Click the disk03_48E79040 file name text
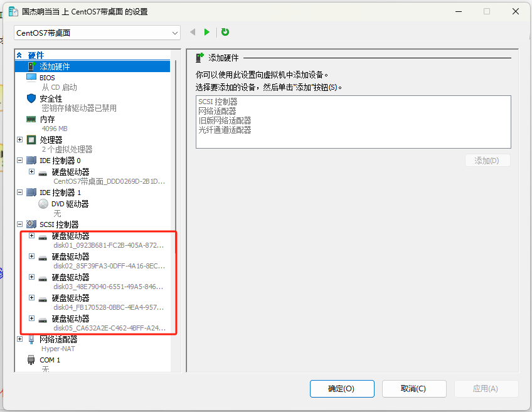This screenshot has height=412, width=532. [x=109, y=287]
